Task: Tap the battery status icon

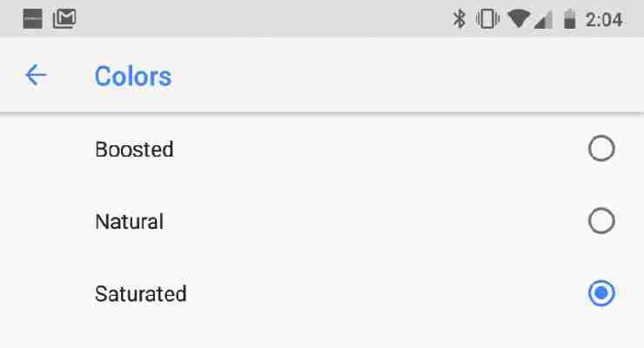Action: coord(569,19)
